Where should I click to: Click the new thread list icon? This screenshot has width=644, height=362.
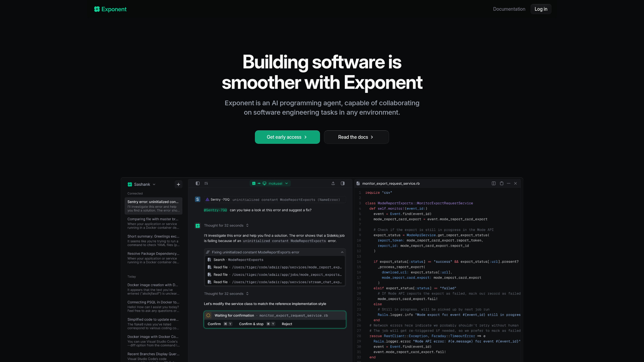pyautogui.click(x=206, y=183)
